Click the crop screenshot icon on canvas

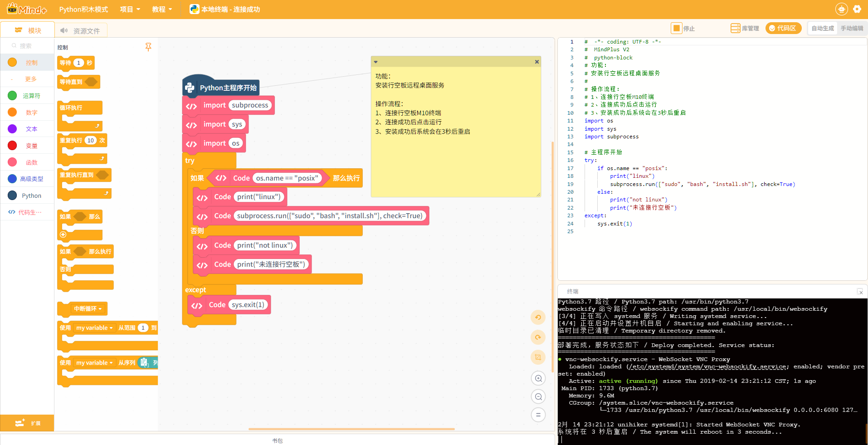click(538, 357)
